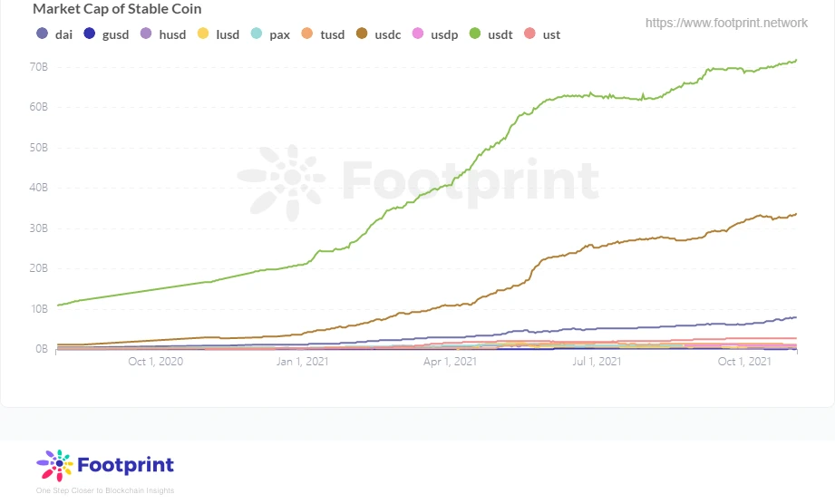Select the Apr 1, 2021 axis label

tap(450, 362)
